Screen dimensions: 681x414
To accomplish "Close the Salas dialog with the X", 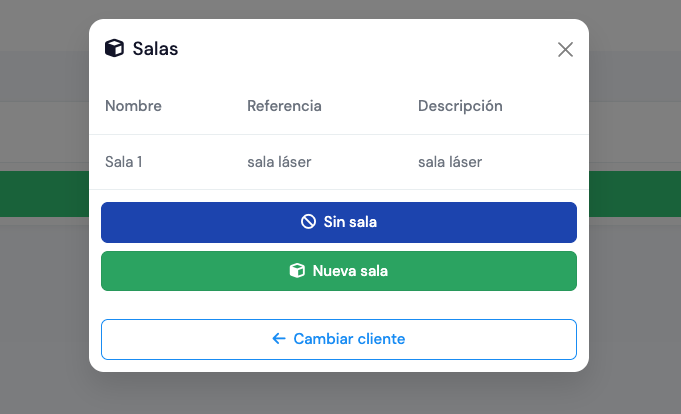I will (x=565, y=50).
